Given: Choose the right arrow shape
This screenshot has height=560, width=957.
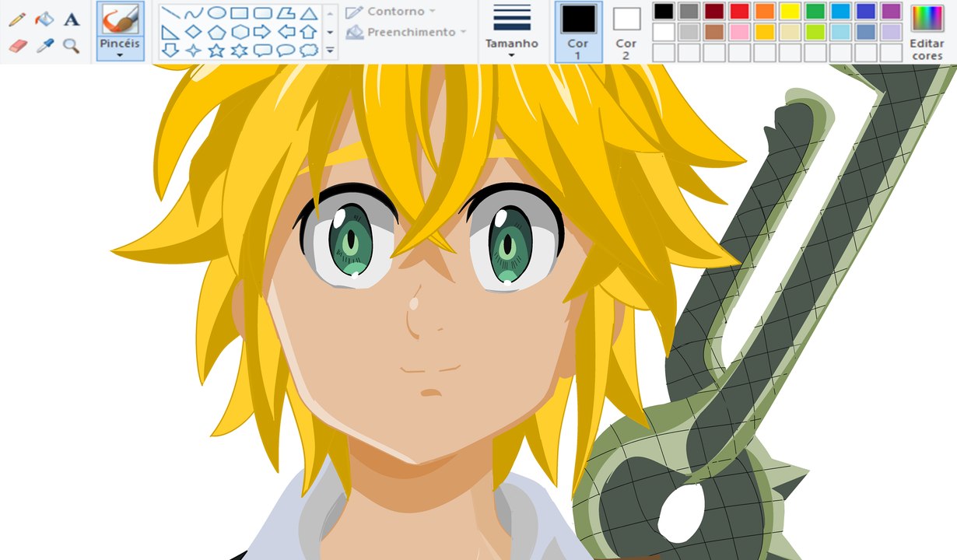Looking at the screenshot, I should 263,32.
